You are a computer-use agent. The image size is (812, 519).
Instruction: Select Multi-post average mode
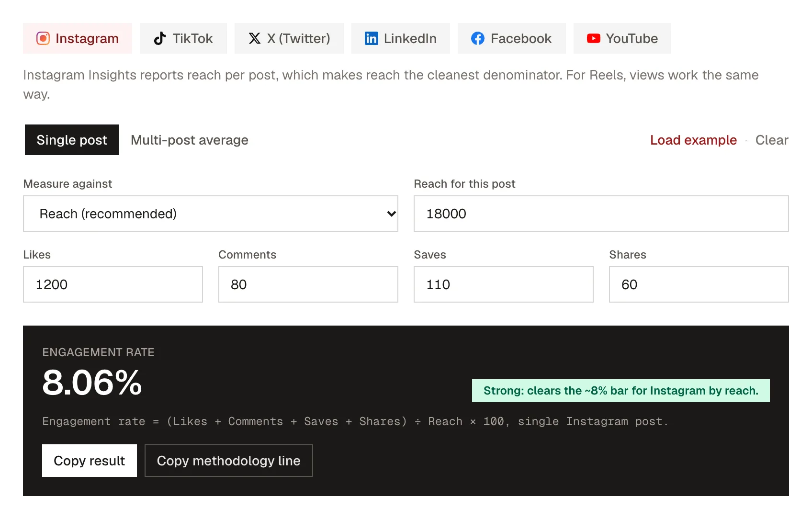tap(190, 140)
